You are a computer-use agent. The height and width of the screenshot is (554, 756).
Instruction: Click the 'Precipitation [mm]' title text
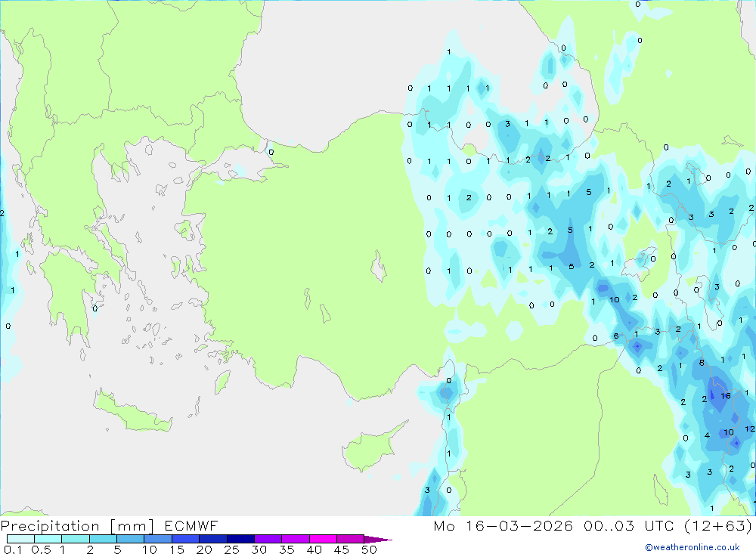point(77,526)
